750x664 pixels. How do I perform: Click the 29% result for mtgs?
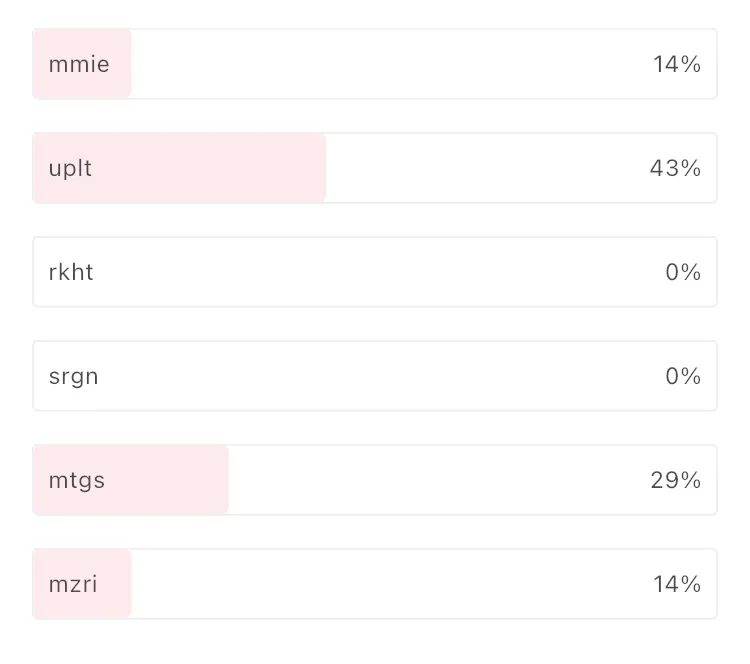pos(675,480)
